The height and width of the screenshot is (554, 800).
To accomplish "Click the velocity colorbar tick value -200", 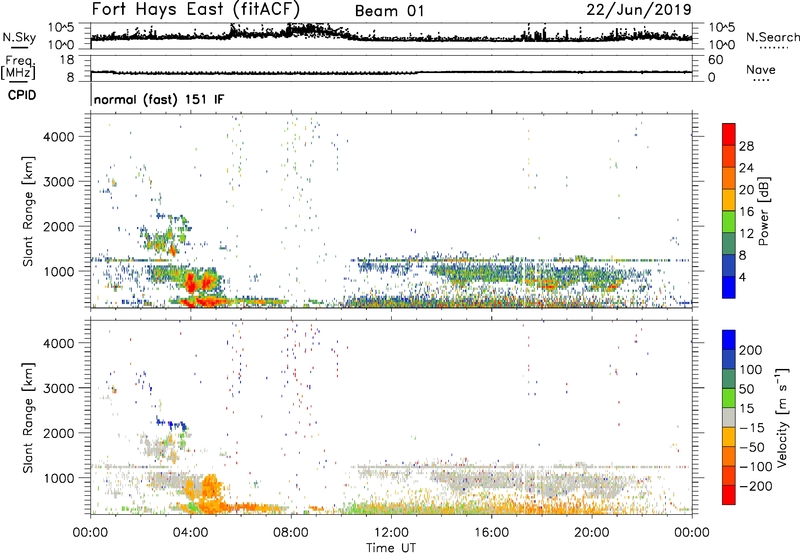I will click(x=756, y=486).
